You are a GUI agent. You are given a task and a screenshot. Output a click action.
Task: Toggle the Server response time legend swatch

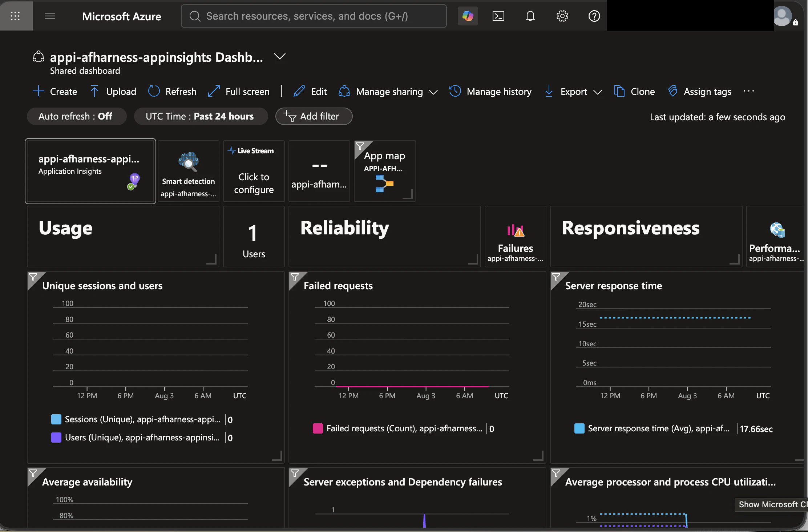click(579, 428)
